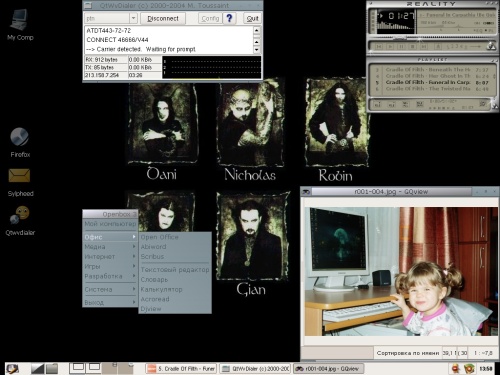This screenshot has width=500, height=375.
Task: Expand the Система submenu arrow
Action: click(x=134, y=289)
